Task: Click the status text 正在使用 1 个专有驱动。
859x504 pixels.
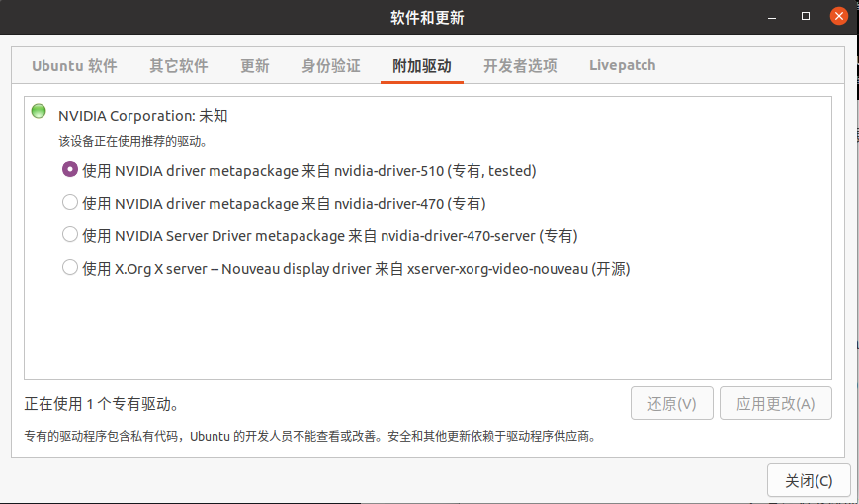Action: pyautogui.click(x=103, y=404)
